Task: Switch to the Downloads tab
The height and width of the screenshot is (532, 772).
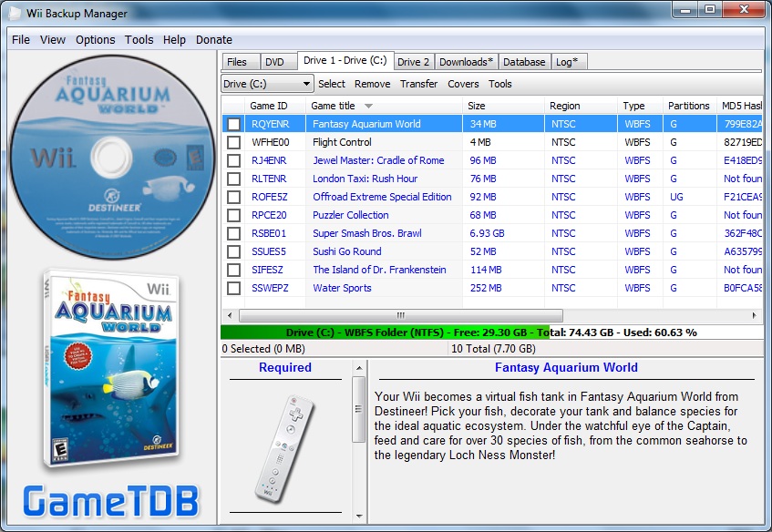Action: (x=467, y=62)
